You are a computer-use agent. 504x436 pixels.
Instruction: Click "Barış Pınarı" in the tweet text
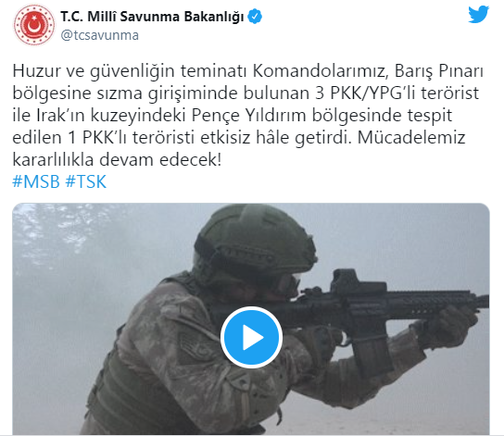pyautogui.click(x=439, y=71)
